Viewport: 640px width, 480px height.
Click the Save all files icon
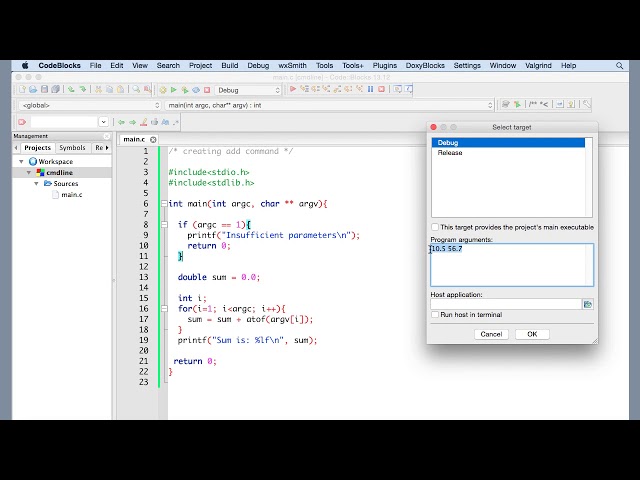(x=56, y=89)
